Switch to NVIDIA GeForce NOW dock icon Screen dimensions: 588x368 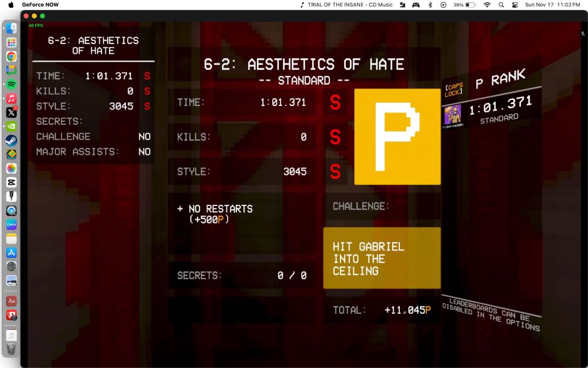point(11,126)
